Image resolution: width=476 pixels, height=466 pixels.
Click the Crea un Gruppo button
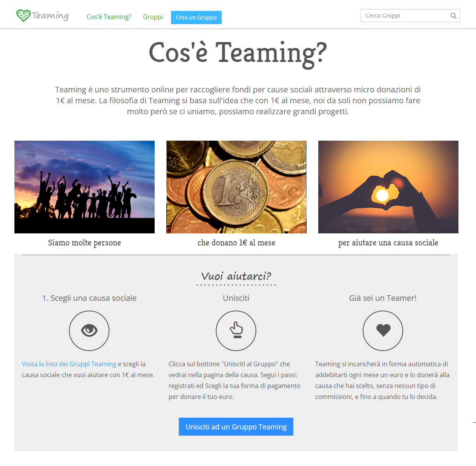pos(196,18)
